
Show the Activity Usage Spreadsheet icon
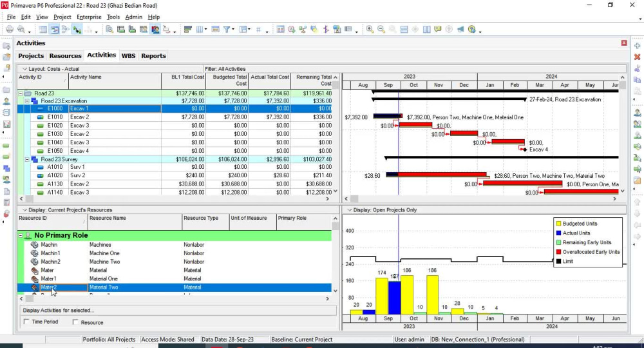[x=121, y=29]
